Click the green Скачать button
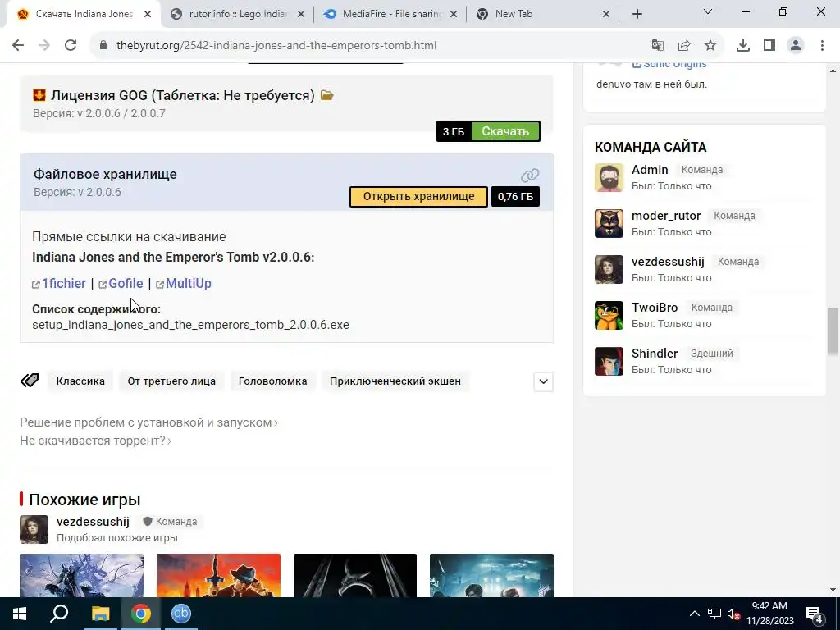Image resolution: width=840 pixels, height=630 pixels. pyautogui.click(x=505, y=131)
